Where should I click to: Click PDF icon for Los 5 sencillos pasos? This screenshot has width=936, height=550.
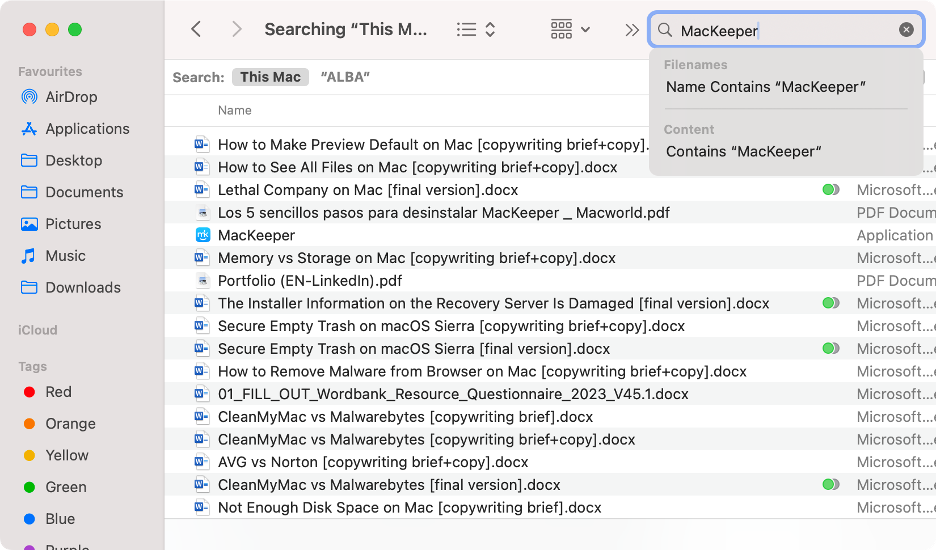coord(202,213)
